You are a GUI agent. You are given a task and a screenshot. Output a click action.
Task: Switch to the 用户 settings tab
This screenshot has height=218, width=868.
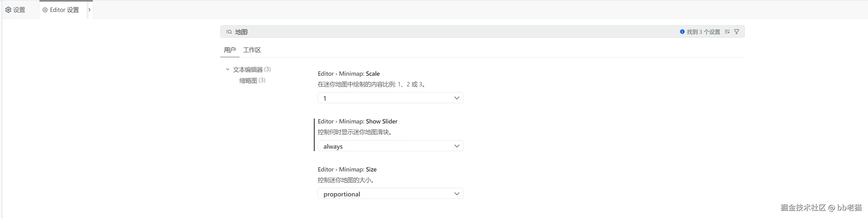[x=229, y=50]
